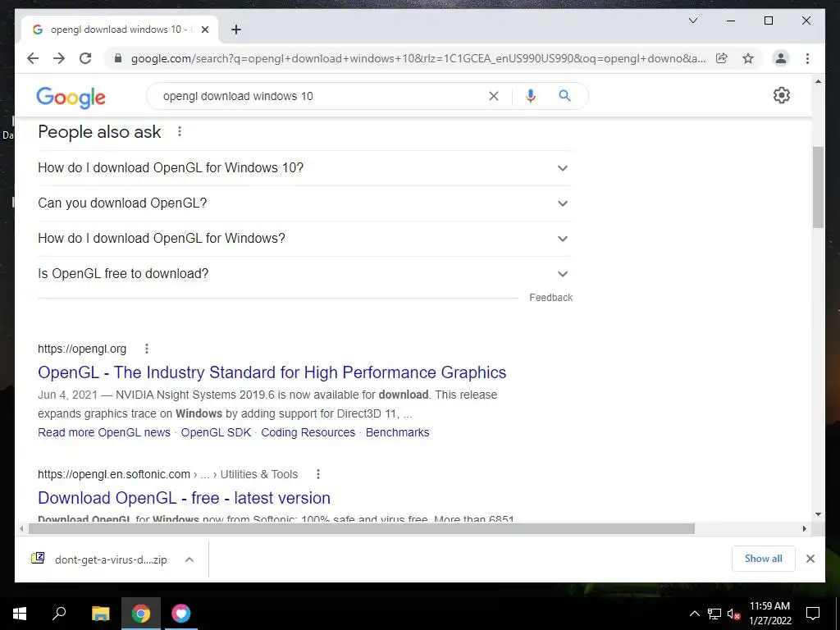Open softonic result options menu
Viewport: 840px width, 630px height.
tap(317, 474)
